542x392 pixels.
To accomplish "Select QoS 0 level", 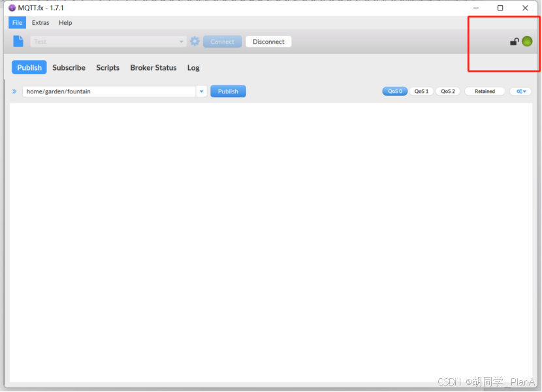I will [395, 91].
